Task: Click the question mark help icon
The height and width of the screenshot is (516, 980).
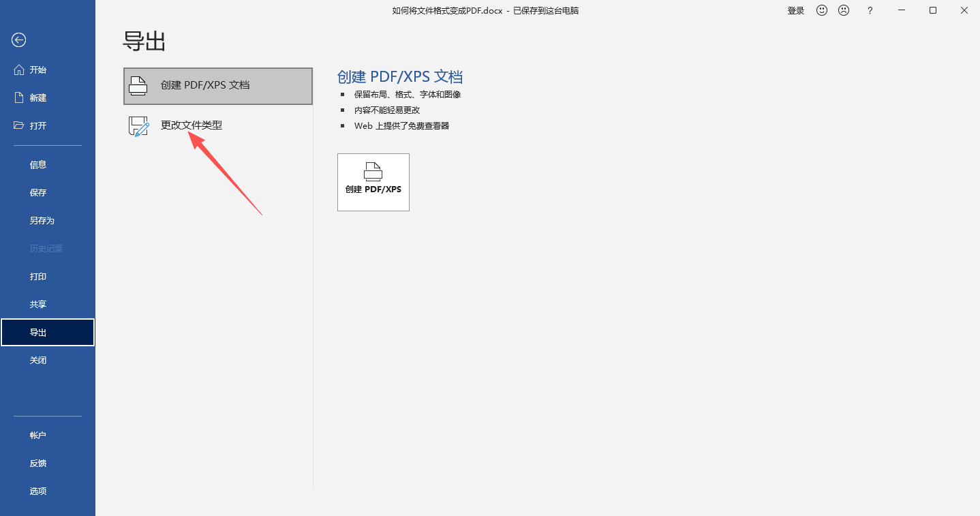Action: tap(870, 10)
